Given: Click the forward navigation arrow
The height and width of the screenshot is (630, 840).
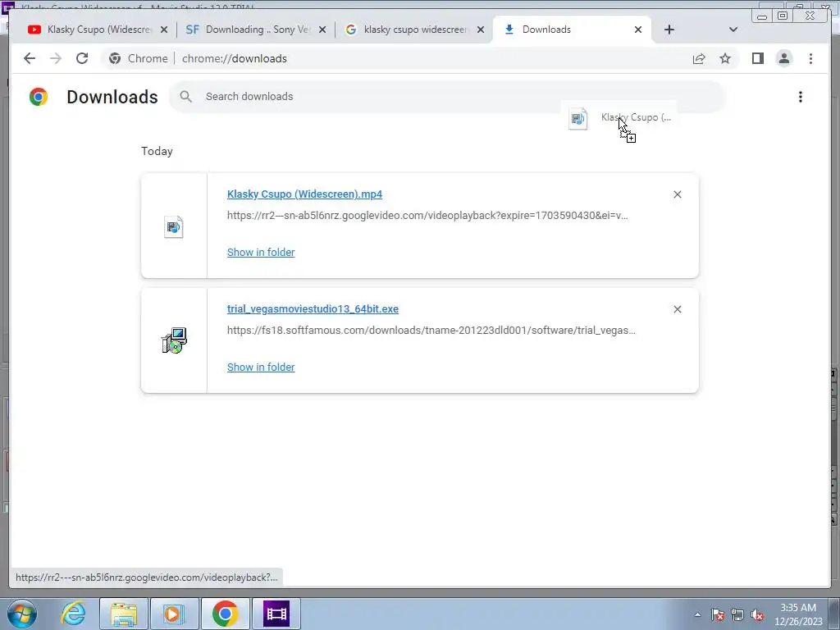Looking at the screenshot, I should click(56, 58).
